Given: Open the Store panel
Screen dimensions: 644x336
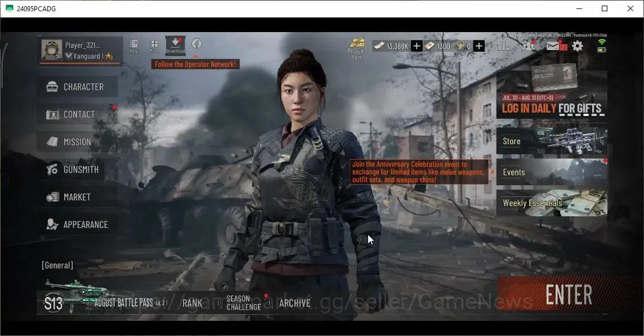Looking at the screenshot, I should tap(552, 141).
